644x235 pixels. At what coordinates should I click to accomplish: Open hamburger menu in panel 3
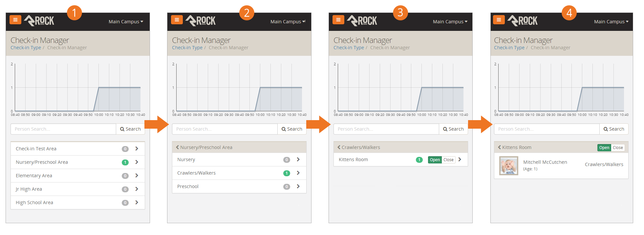(338, 20)
